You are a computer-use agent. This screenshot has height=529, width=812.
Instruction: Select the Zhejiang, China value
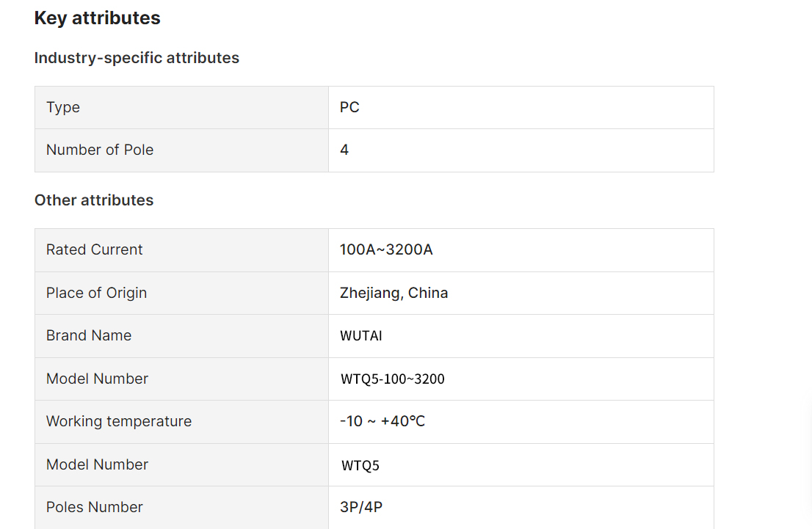(x=394, y=293)
